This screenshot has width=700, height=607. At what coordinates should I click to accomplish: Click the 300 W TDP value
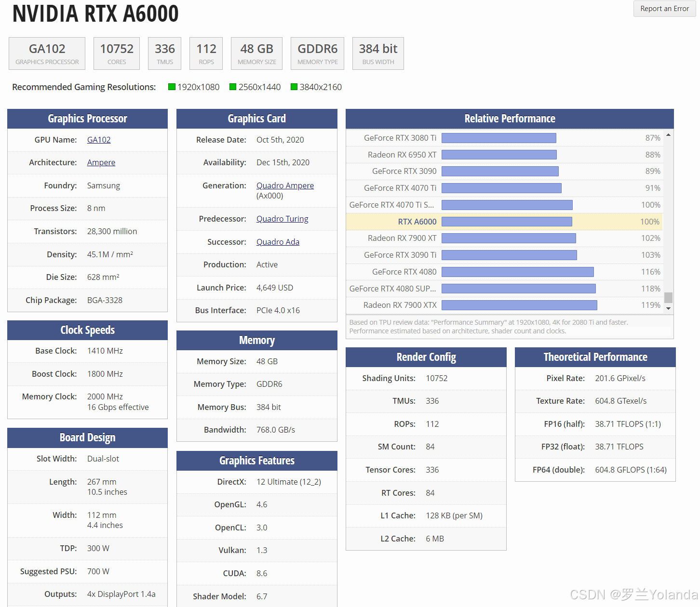pos(98,548)
